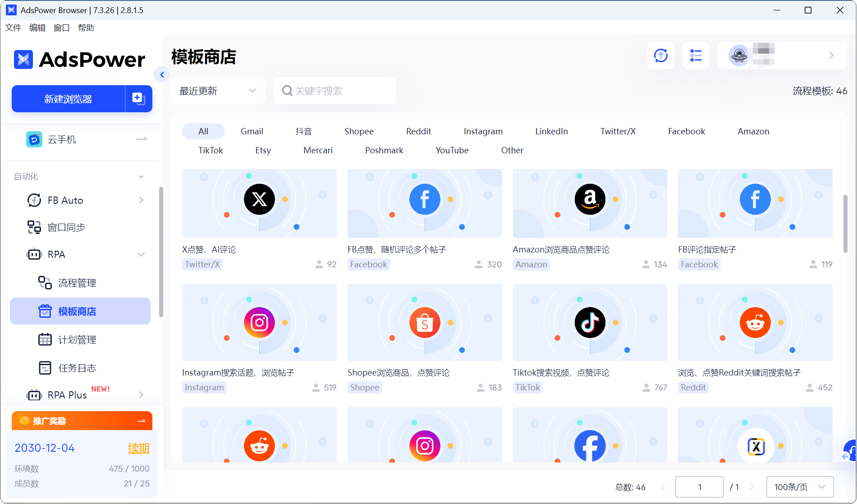The image size is (857, 504).
Task: Collapse the 自动化 section chevron
Action: click(x=141, y=176)
